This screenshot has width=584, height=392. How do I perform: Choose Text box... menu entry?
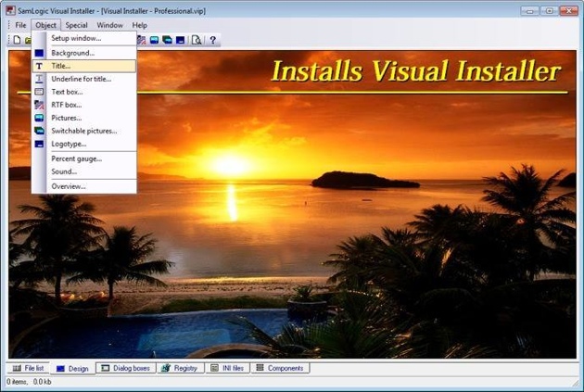pos(84,92)
